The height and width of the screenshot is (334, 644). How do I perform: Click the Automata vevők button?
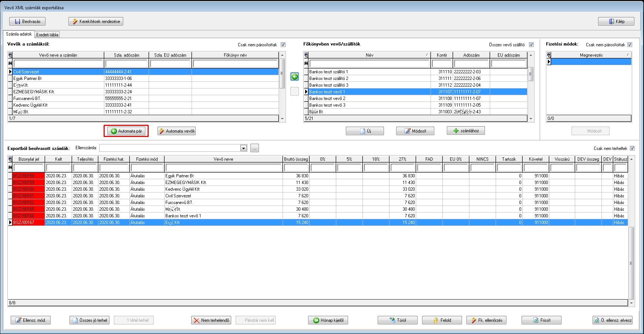[x=177, y=131]
